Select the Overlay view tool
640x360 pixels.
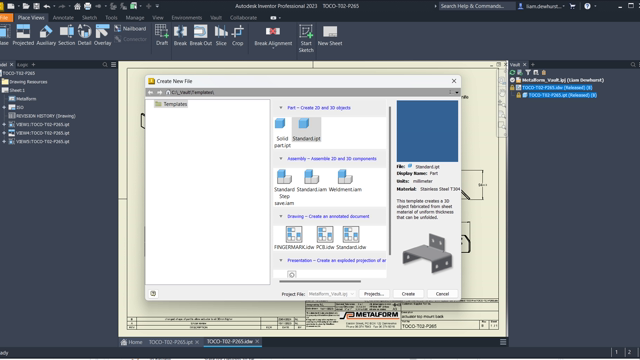coord(102,35)
